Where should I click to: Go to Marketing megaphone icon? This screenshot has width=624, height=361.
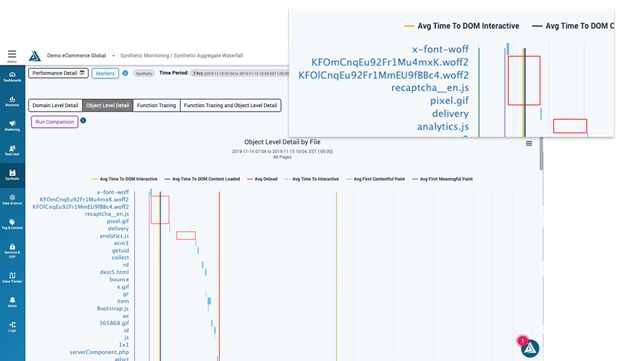click(12, 126)
